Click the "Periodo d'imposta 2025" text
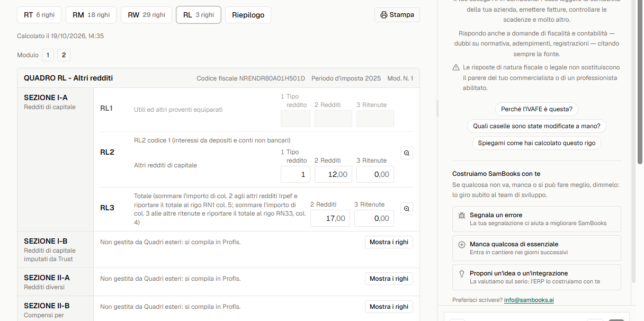The width and height of the screenshot is (644, 321). [x=346, y=78]
